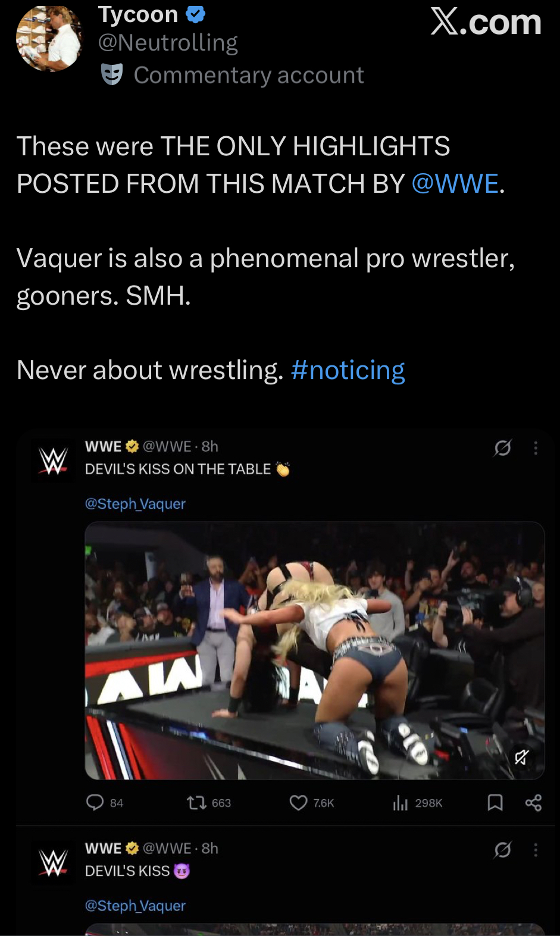560x936 pixels.
Task: Like the post with 7.6K likes
Action: coord(311,803)
